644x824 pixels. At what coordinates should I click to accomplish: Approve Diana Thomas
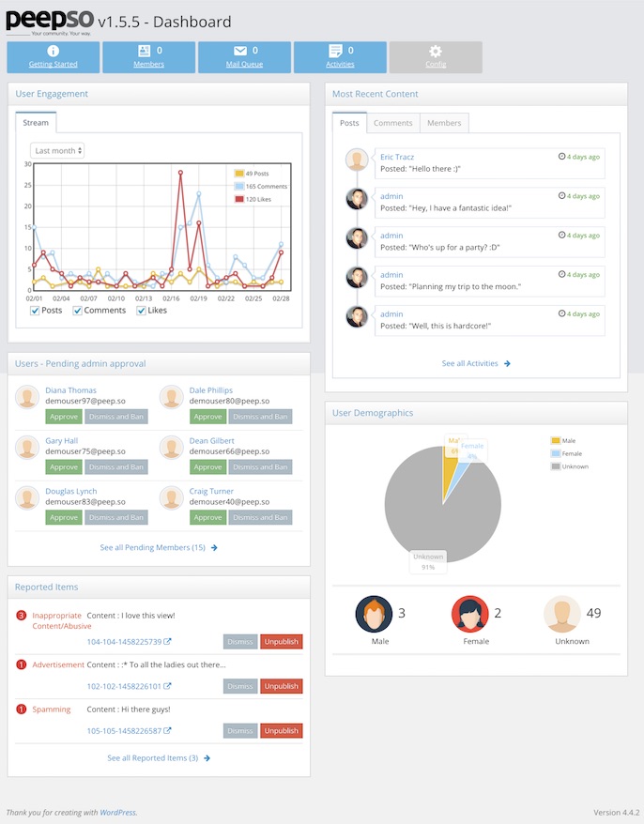64,417
